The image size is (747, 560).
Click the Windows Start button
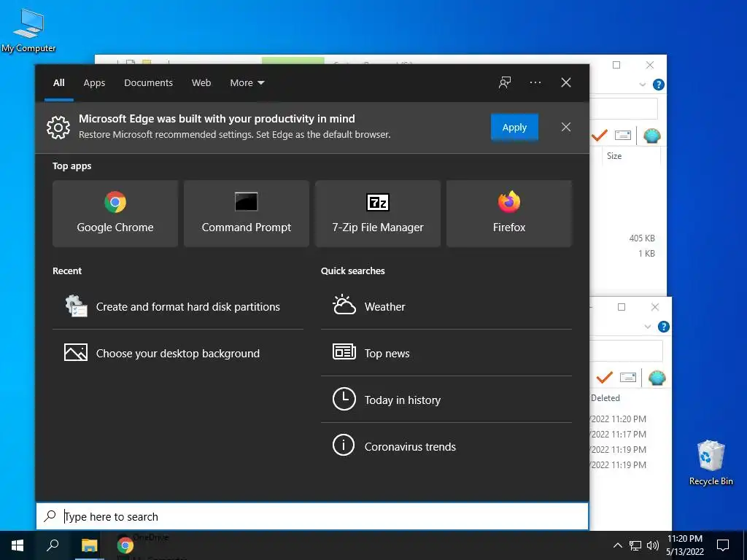[18, 545]
